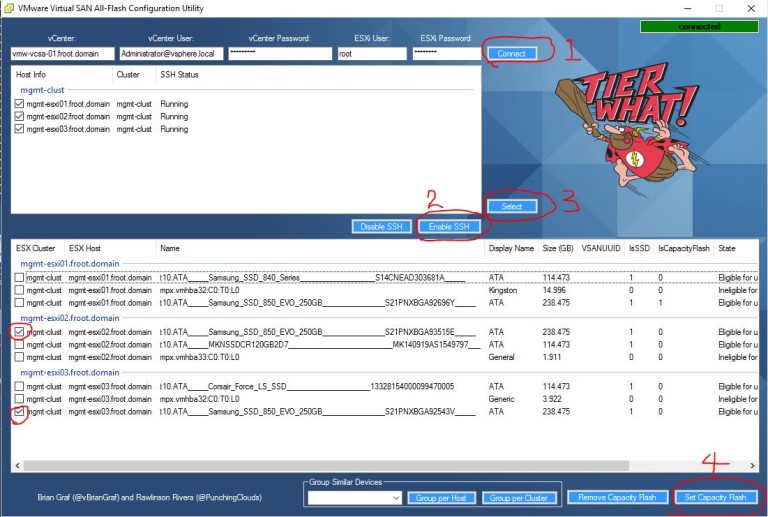Viewport: 768px width, 517px height.
Task: Sort by IsCapacityFlash column header
Action: pos(683,249)
